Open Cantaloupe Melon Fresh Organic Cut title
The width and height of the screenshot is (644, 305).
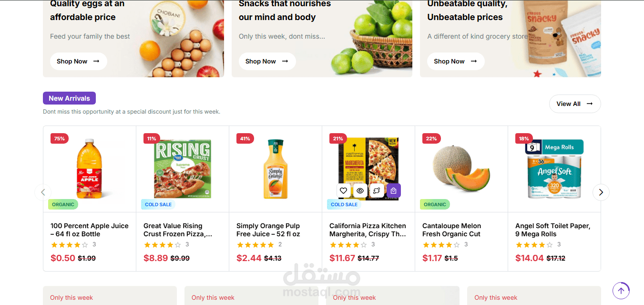coord(452,230)
